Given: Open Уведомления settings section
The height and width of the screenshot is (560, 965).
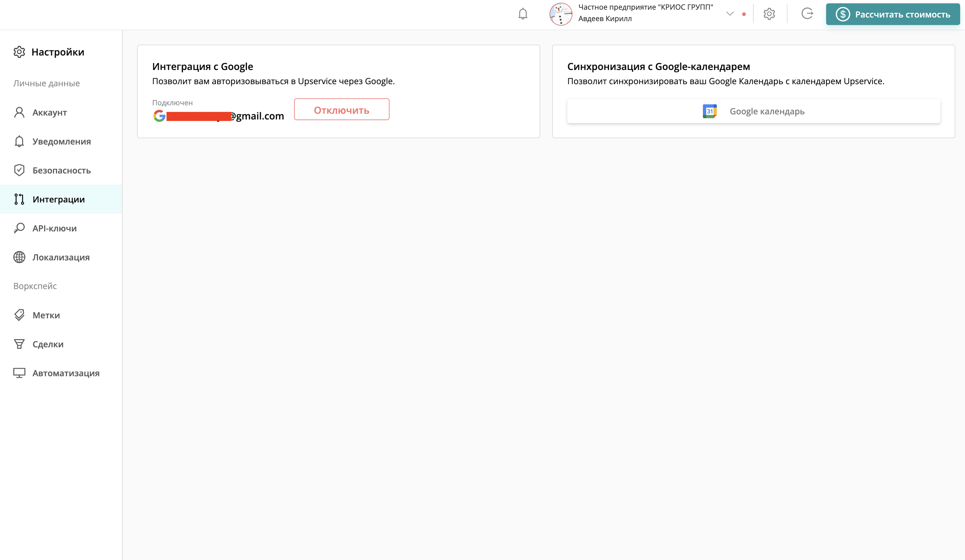Looking at the screenshot, I should tap(61, 142).
